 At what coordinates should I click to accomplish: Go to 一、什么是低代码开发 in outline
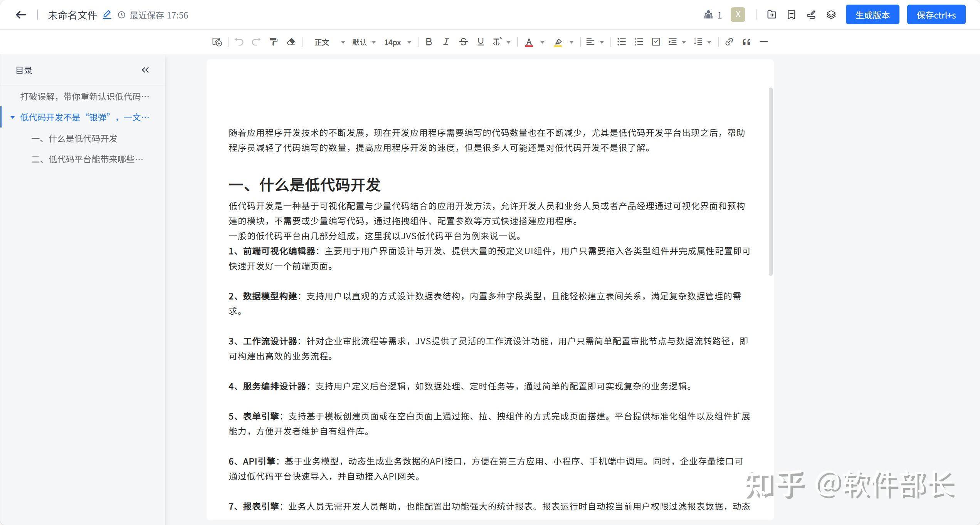(74, 138)
